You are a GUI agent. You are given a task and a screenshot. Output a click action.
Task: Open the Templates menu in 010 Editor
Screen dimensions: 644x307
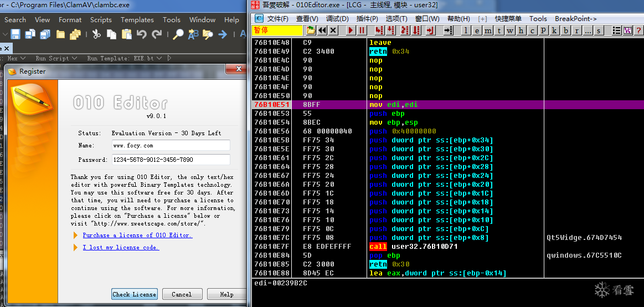tap(137, 20)
